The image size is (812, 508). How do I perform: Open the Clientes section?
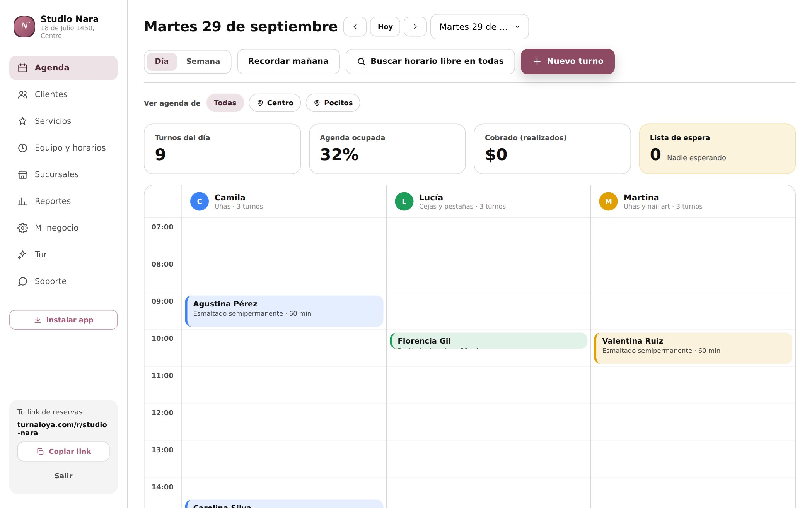point(63,94)
